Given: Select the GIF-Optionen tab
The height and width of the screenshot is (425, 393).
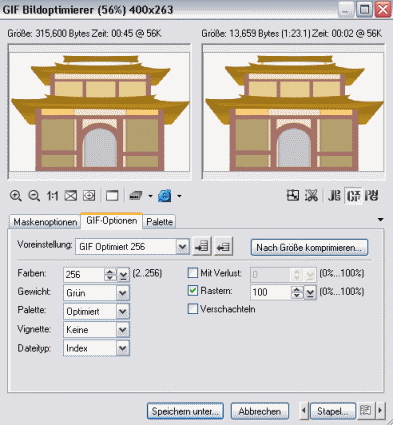Looking at the screenshot, I should 112,221.
